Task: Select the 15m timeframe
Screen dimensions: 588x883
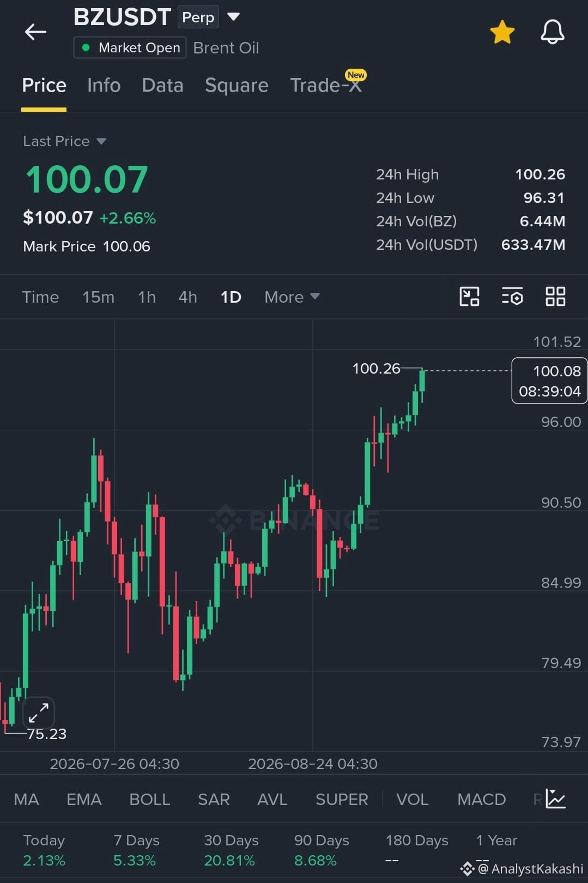Action: pyautogui.click(x=98, y=297)
